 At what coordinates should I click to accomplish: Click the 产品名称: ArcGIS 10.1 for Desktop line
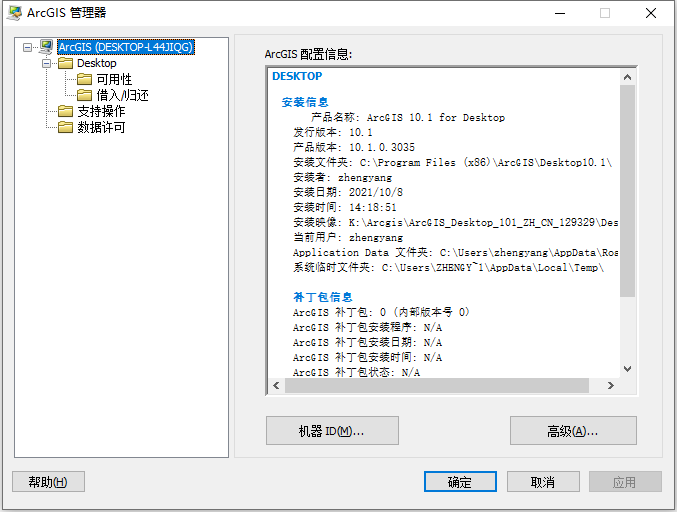point(408,117)
